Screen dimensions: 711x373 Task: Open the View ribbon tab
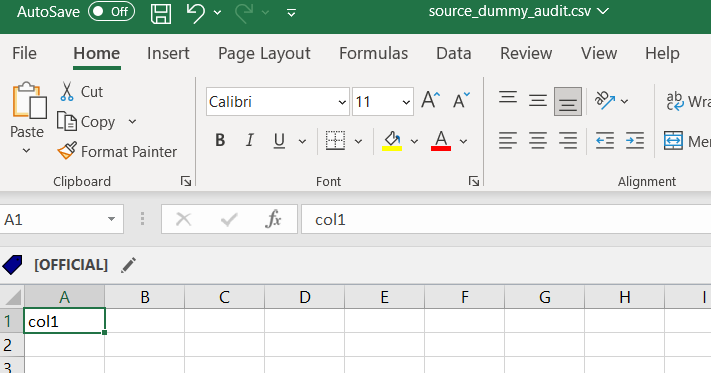[x=599, y=53]
